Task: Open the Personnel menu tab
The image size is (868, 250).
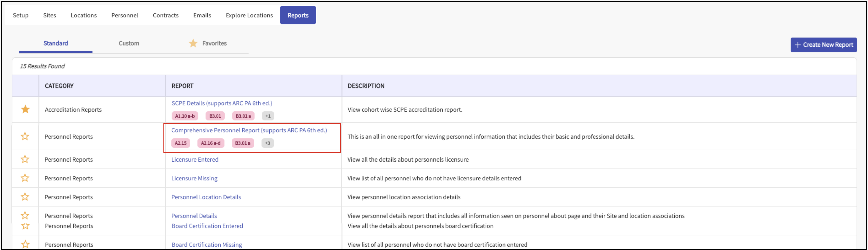Action: click(125, 16)
